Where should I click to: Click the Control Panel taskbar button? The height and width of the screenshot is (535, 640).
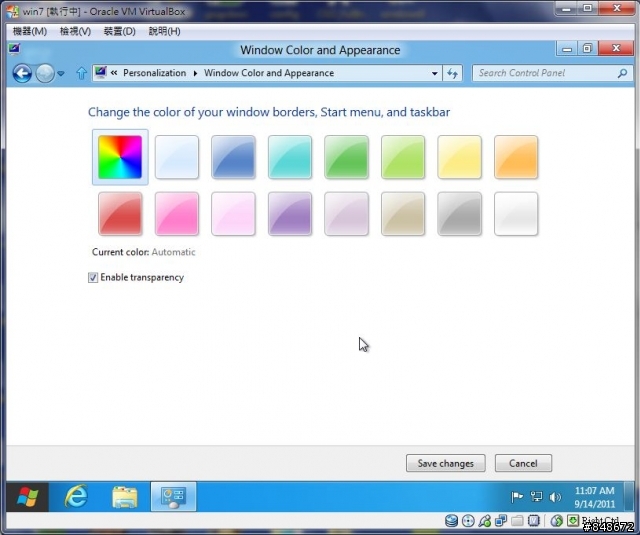coord(173,497)
